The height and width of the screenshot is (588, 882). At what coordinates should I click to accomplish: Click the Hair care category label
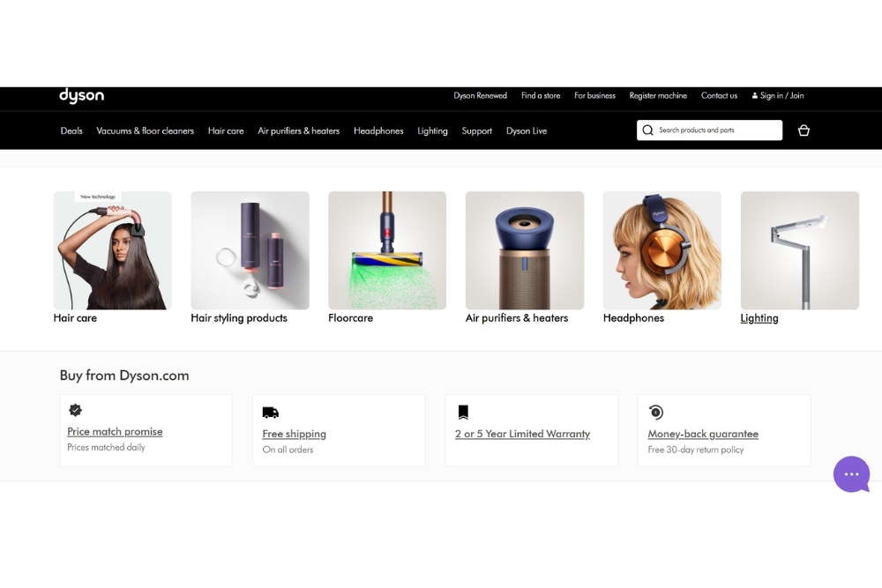pos(75,318)
